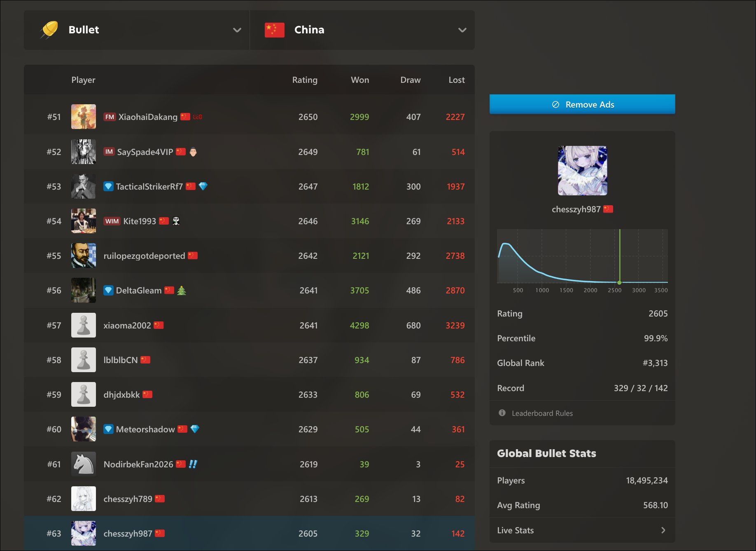Open the China country dropdown
This screenshot has height=551, width=756.
(362, 30)
